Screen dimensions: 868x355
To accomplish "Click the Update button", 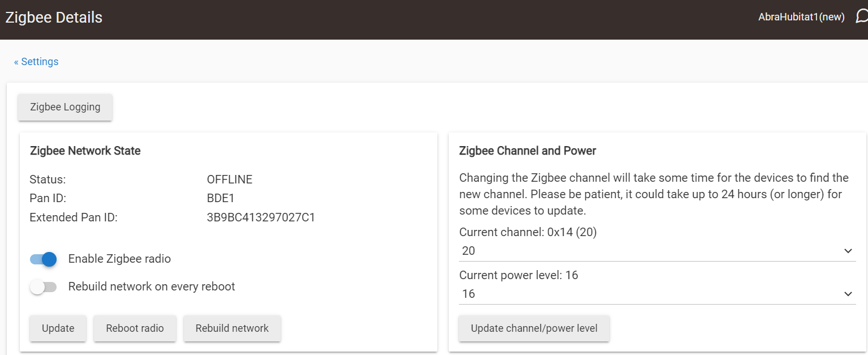I will [x=58, y=328].
